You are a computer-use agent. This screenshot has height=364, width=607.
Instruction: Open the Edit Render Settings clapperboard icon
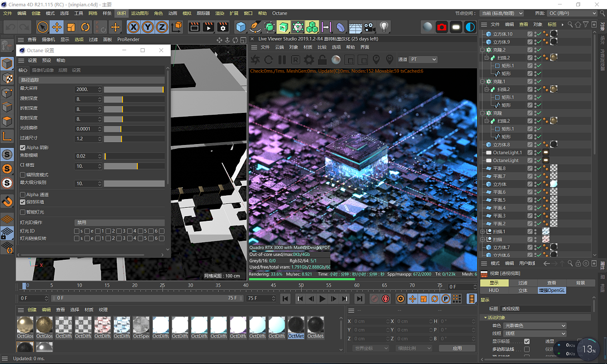[x=223, y=27]
